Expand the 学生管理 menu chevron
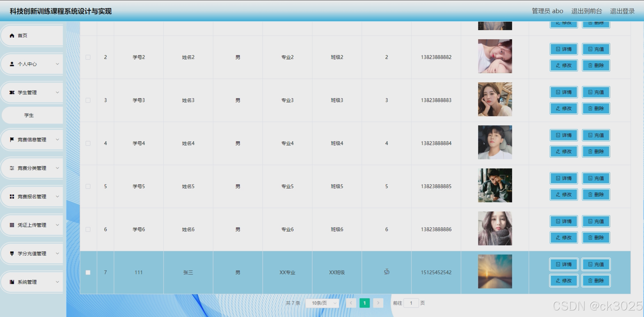 (57, 93)
